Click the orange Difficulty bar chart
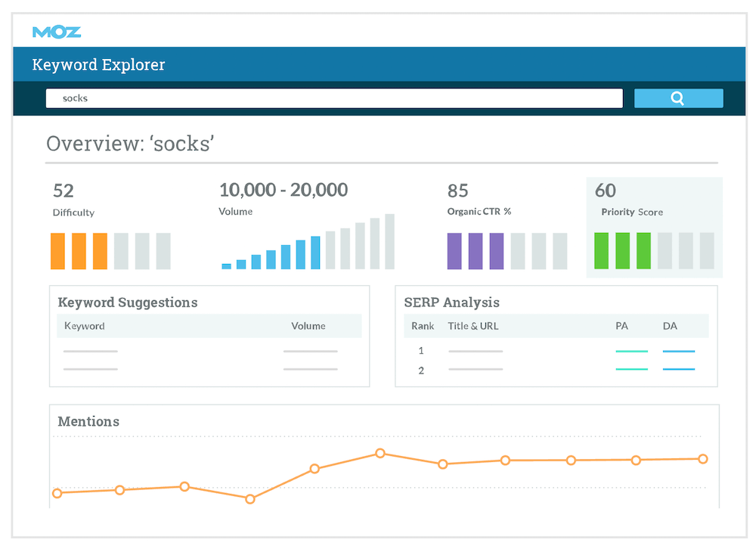 pyautogui.click(x=110, y=251)
